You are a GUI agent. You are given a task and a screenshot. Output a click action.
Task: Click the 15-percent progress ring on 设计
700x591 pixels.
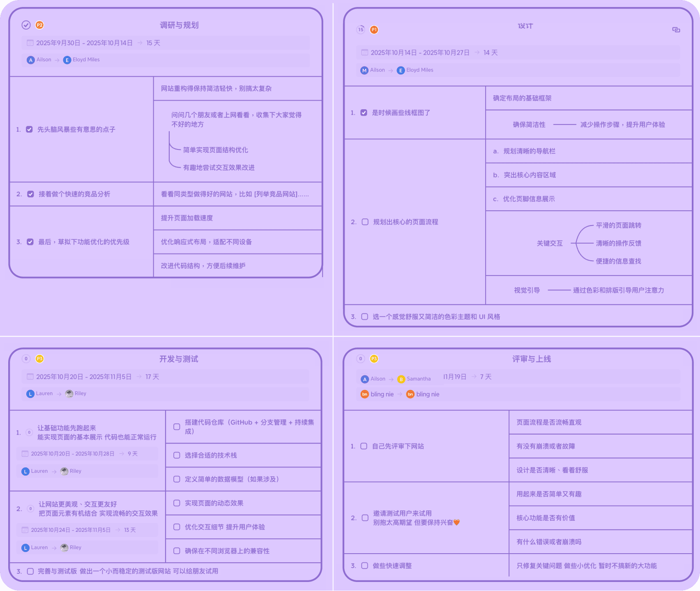point(360,30)
